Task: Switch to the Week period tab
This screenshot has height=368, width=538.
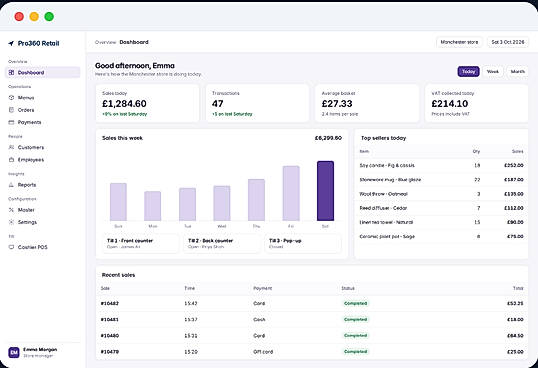Action: pos(493,71)
